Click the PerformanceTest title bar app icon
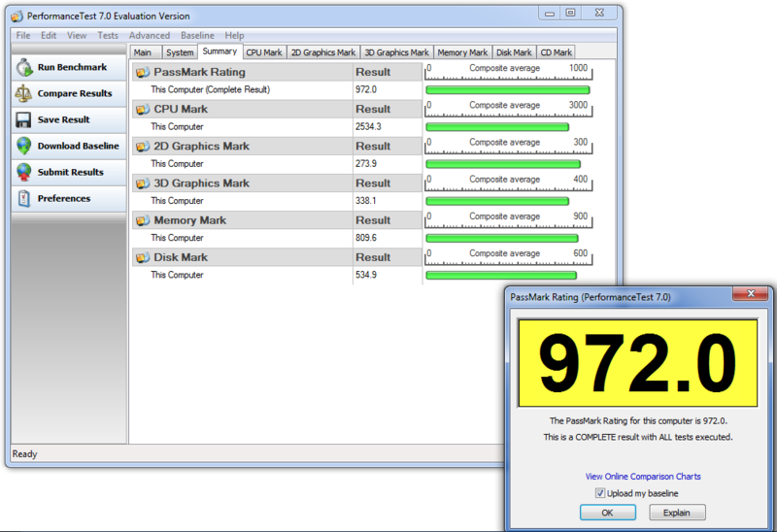The width and height of the screenshot is (777, 532). [17, 17]
